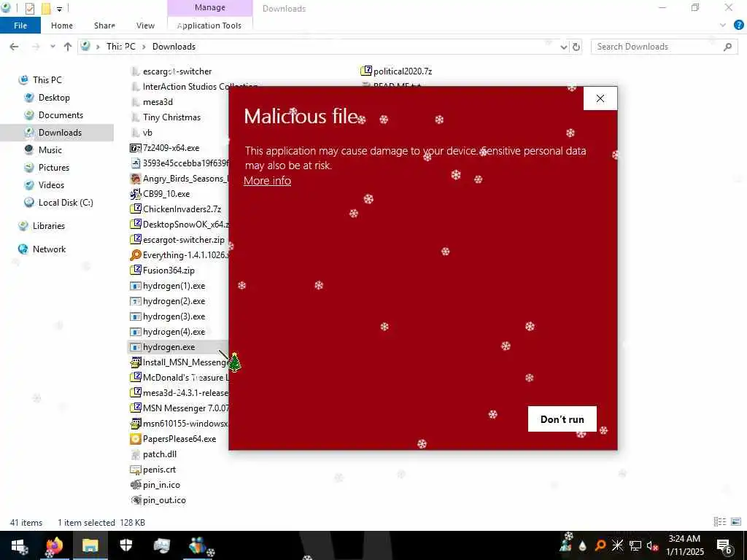Image resolution: width=747 pixels, height=560 pixels.
Task: Switch to the Share ribbon tab
Action: pyautogui.click(x=104, y=26)
